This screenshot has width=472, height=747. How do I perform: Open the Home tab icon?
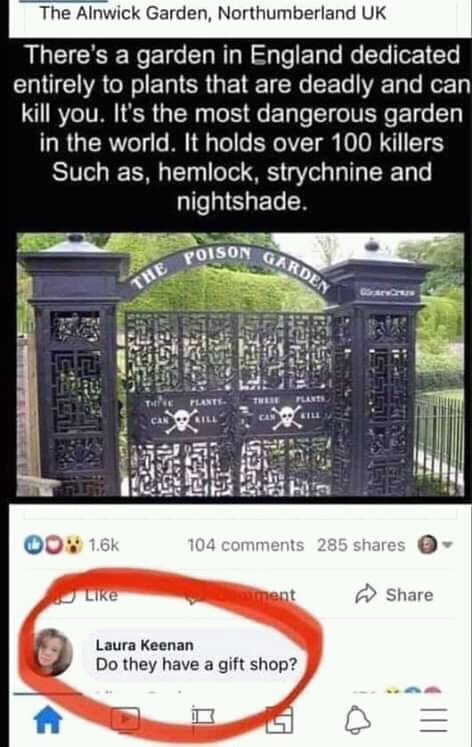49,719
